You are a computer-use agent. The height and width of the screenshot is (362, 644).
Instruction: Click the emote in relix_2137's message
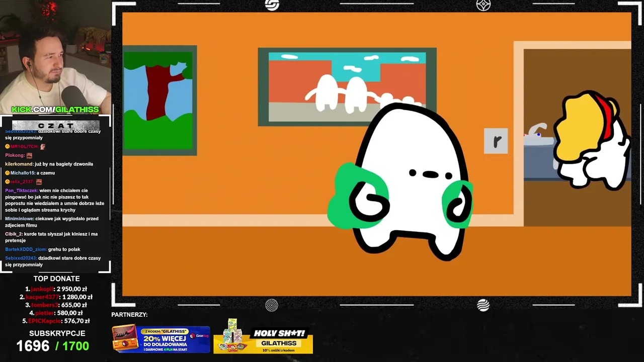[39, 182]
